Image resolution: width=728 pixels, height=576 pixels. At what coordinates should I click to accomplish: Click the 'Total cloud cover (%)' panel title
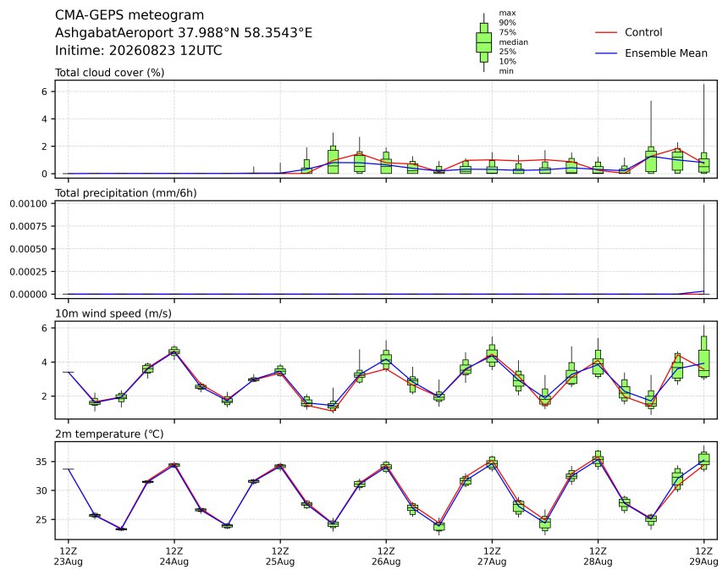(x=109, y=73)
